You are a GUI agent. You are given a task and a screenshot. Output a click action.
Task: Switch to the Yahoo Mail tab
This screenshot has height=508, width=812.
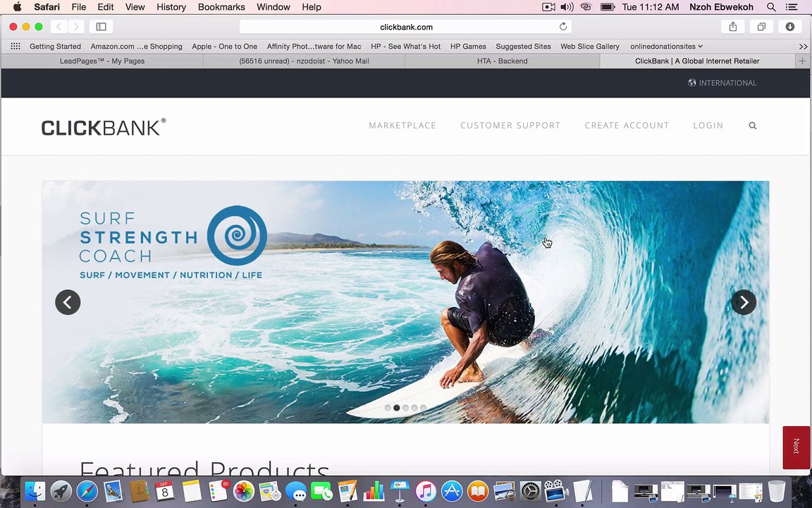[304, 61]
